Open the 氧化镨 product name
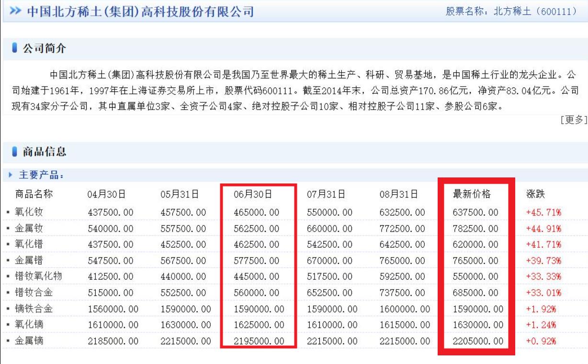The height and width of the screenshot is (364, 588). point(29,244)
